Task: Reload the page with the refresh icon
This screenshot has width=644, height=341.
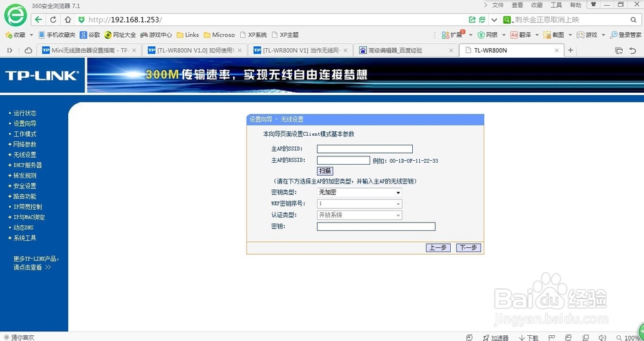Action: click(x=53, y=20)
